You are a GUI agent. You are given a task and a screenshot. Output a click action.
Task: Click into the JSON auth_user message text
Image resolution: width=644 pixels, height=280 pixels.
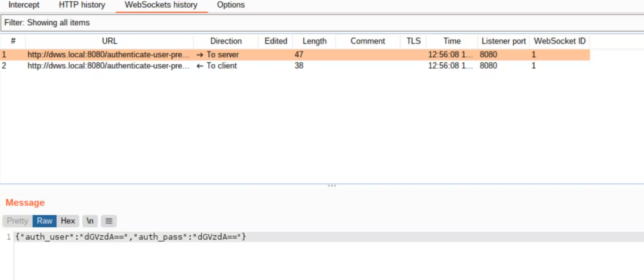[131, 237]
